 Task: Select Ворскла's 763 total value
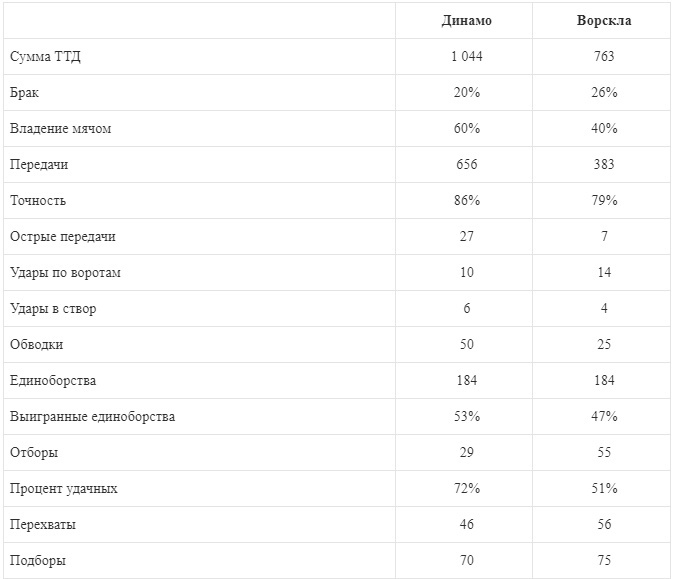tap(603, 57)
